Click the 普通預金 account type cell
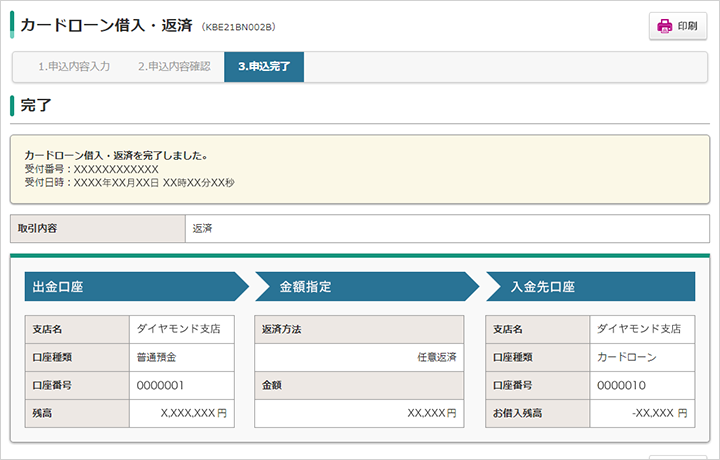Screen dimensions: 720x460 tap(182, 358)
